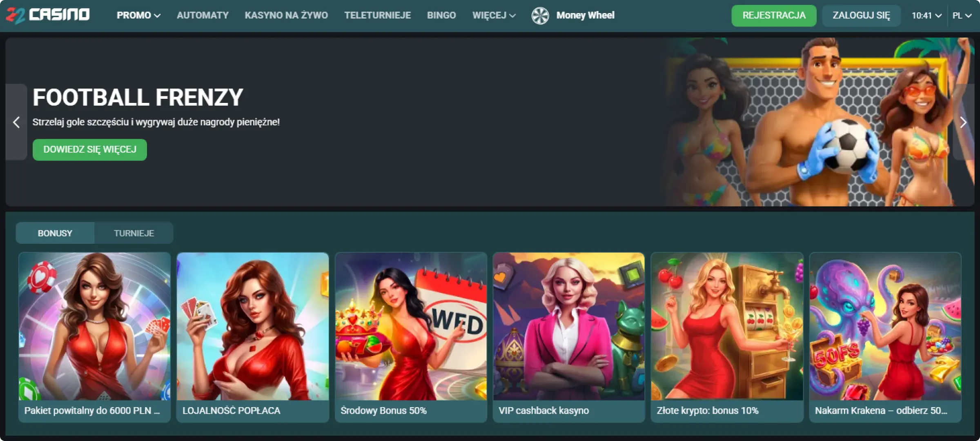Click the 22 Casino logo
Image resolution: width=980 pixels, height=441 pixels.
(48, 15)
